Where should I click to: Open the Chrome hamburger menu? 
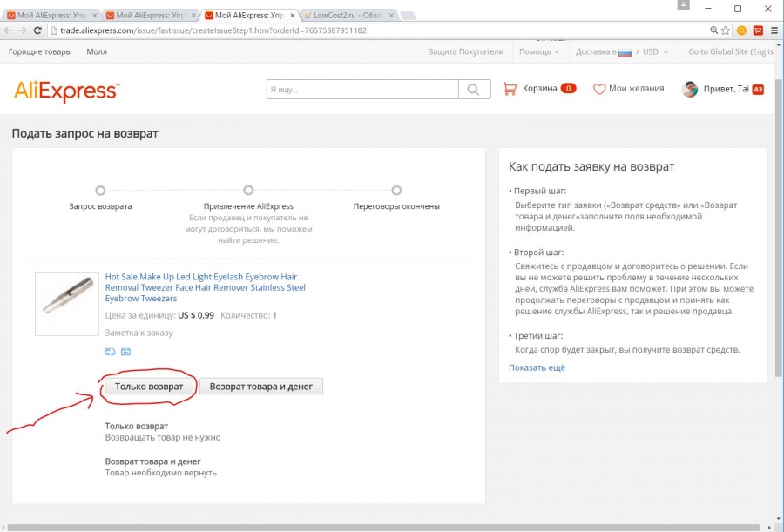point(774,30)
